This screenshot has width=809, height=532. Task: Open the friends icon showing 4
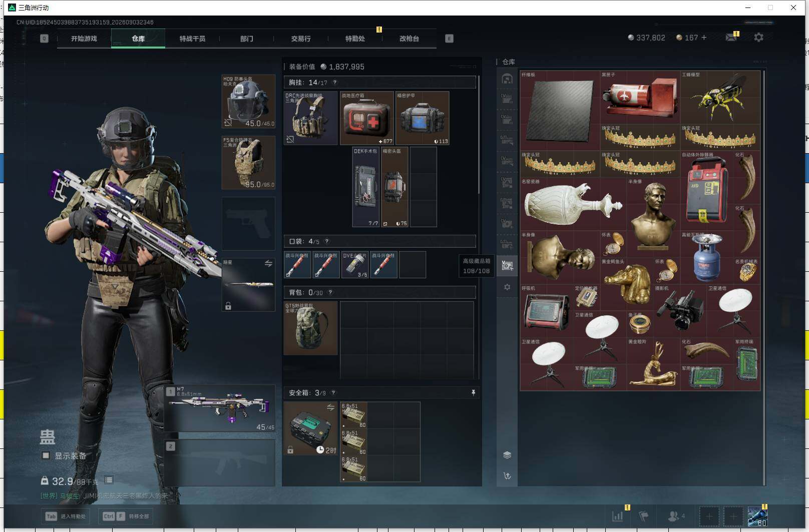coord(676,516)
